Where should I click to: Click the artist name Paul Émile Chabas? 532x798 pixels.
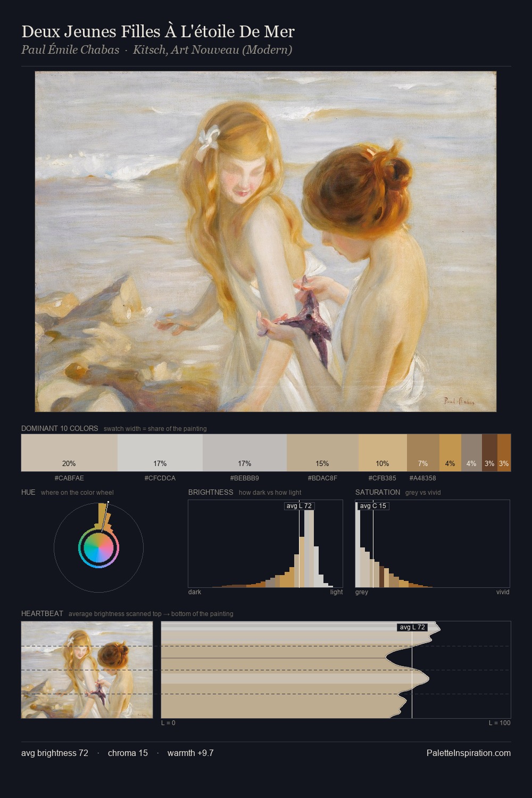pyautogui.click(x=70, y=50)
